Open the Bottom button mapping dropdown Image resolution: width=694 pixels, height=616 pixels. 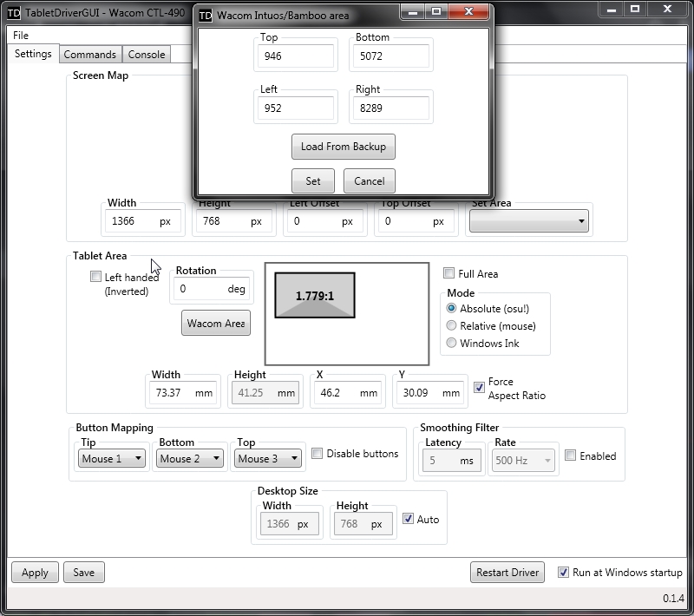click(190, 458)
